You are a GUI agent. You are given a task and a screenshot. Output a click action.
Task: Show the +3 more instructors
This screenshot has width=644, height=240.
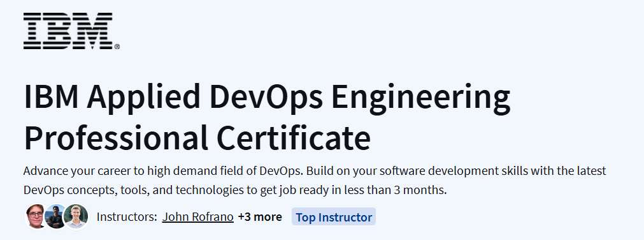pos(260,216)
